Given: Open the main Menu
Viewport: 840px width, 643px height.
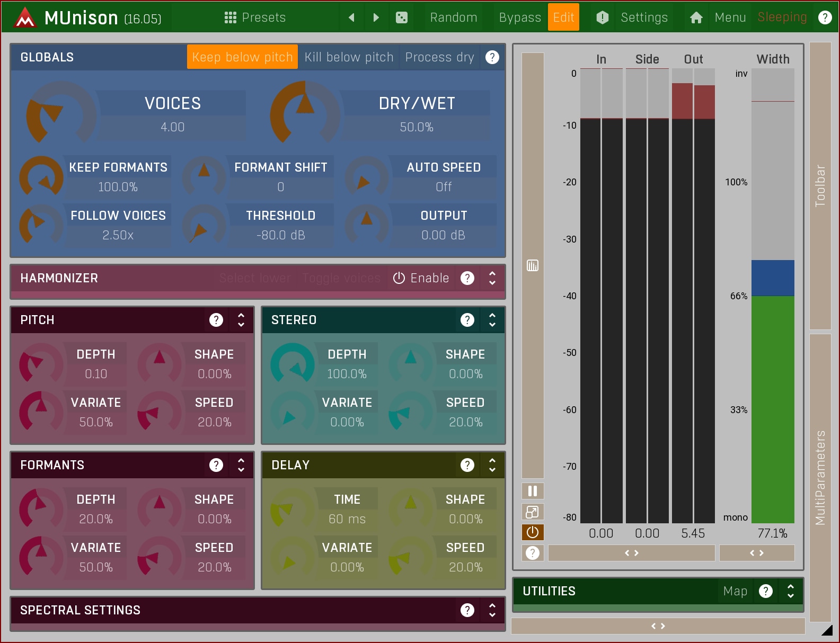Looking at the screenshot, I should [x=718, y=17].
